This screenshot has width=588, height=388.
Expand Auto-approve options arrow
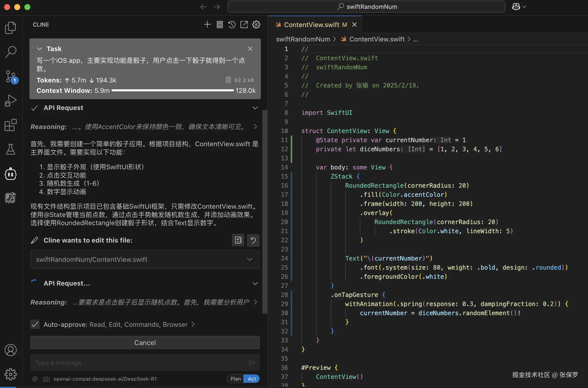(193, 324)
